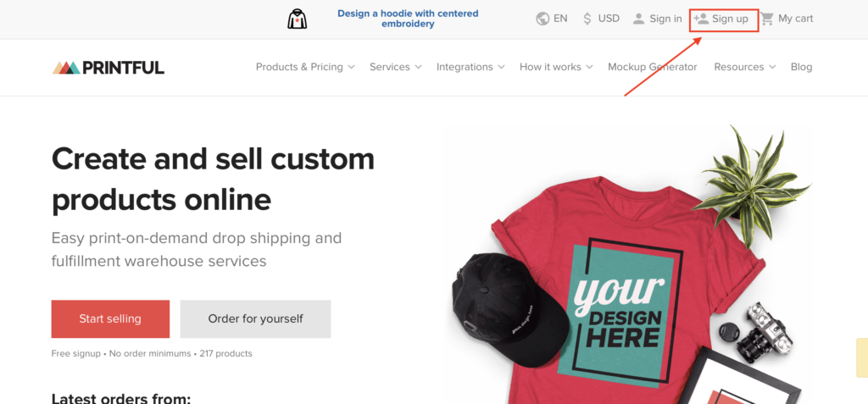Click the Printful mountain logo
868x404 pixels.
point(66,68)
